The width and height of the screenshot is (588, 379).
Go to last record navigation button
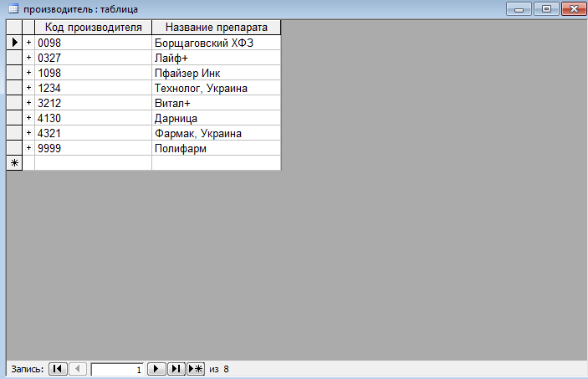(x=176, y=369)
